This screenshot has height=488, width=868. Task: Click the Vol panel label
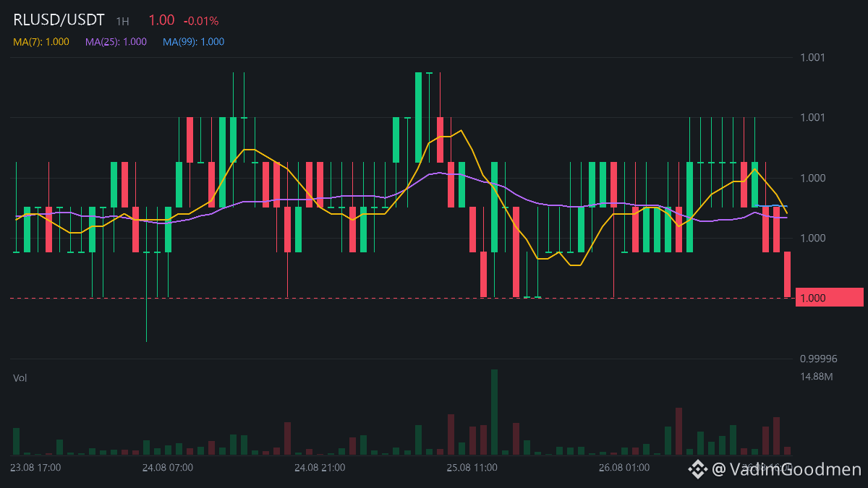point(20,378)
